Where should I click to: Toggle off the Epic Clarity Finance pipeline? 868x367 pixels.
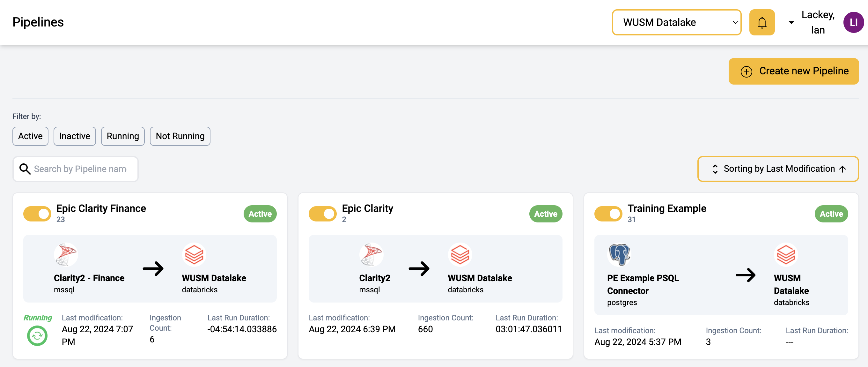click(37, 214)
